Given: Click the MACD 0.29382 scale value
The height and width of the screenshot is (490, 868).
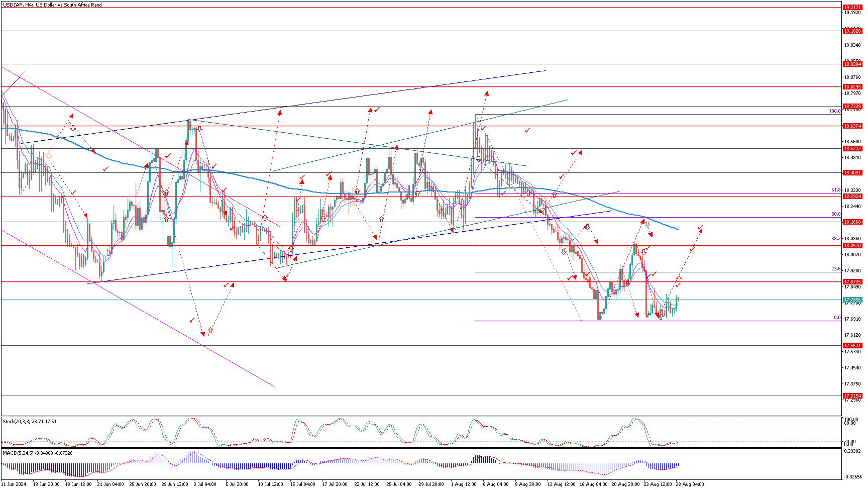Looking at the screenshot, I should (852, 452).
